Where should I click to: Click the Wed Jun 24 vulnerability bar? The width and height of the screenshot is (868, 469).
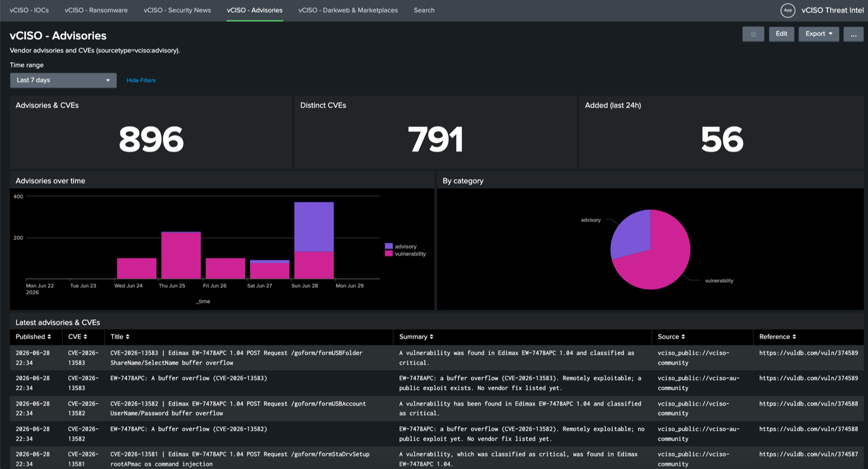137,269
